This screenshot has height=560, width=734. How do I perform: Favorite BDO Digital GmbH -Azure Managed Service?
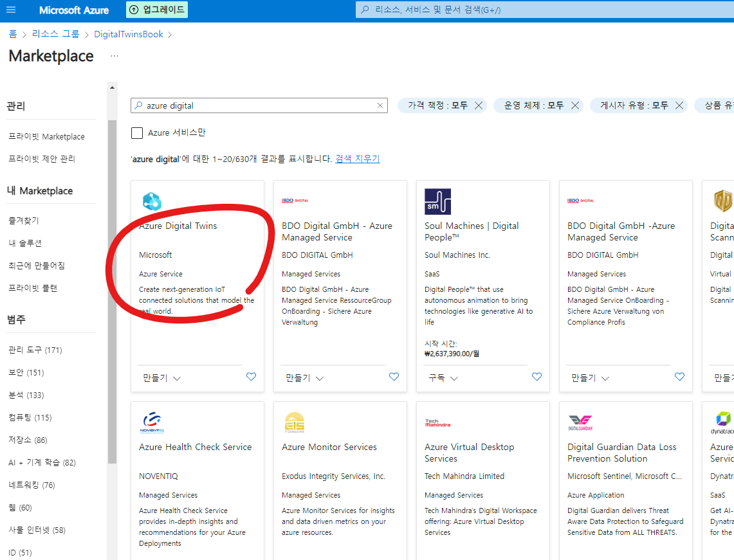(x=680, y=377)
